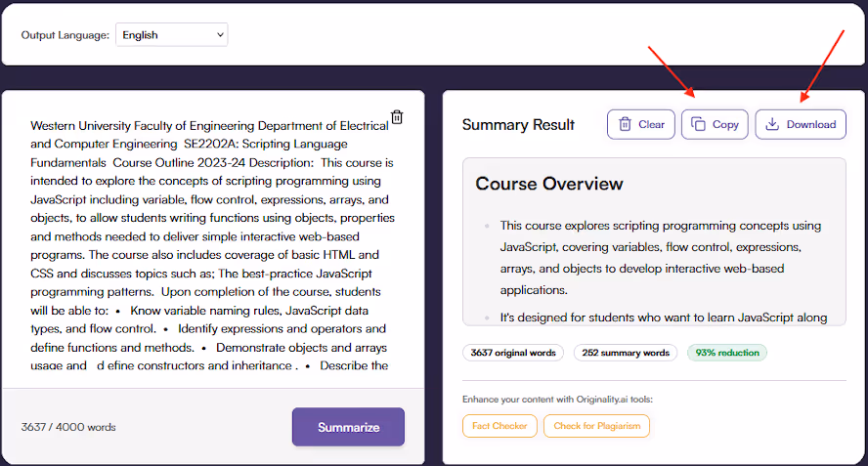Image resolution: width=868 pixels, height=466 pixels.
Task: Click inside the Western University input text area
Action: (212, 245)
